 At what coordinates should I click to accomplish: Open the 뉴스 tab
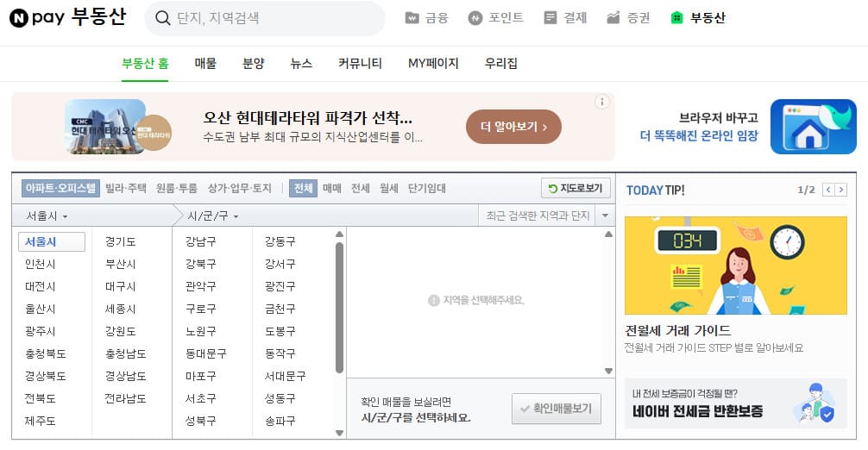pyautogui.click(x=301, y=63)
